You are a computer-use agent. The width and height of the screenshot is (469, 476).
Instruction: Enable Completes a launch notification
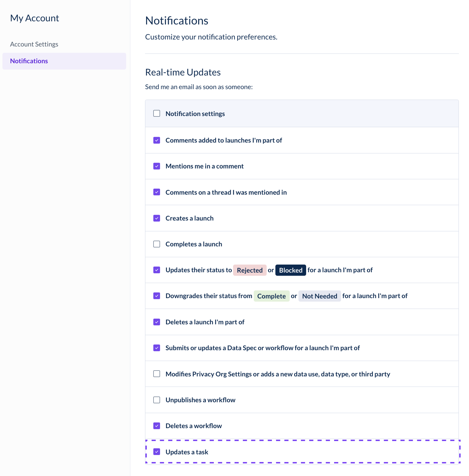[x=157, y=244]
